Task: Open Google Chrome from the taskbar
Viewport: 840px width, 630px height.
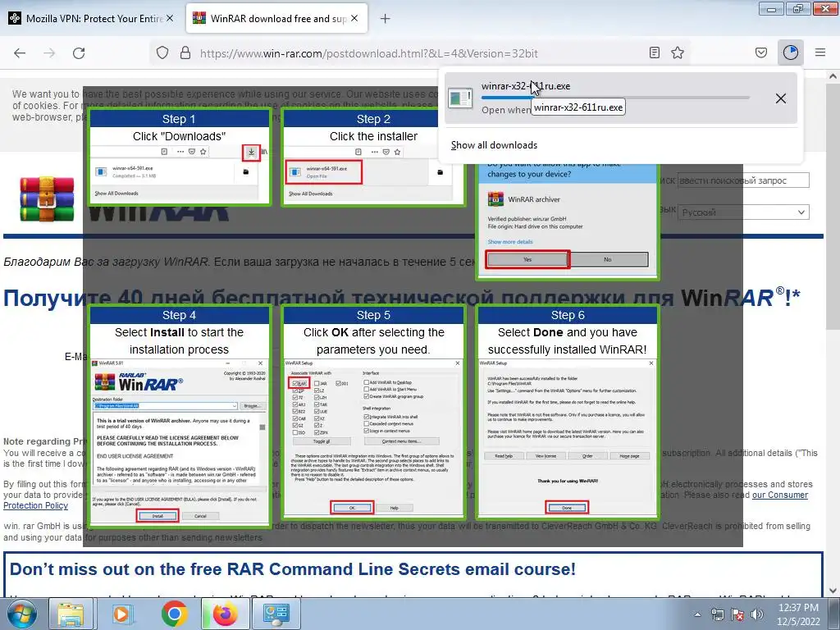Action: 174,614
